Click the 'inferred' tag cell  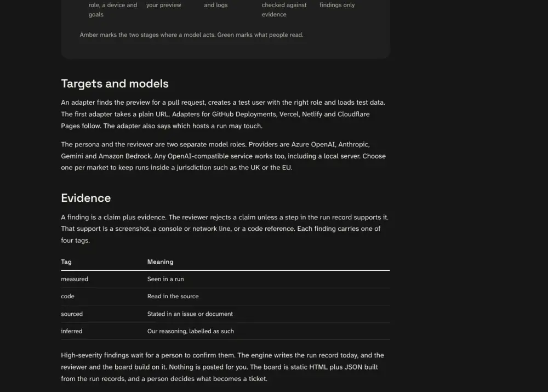coord(72,331)
